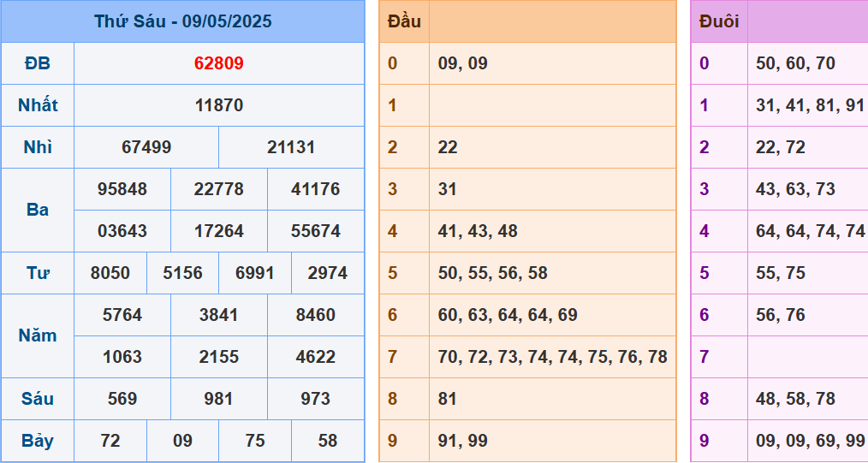
Task: Select the Năm prize number 4622
Action: 316,358
